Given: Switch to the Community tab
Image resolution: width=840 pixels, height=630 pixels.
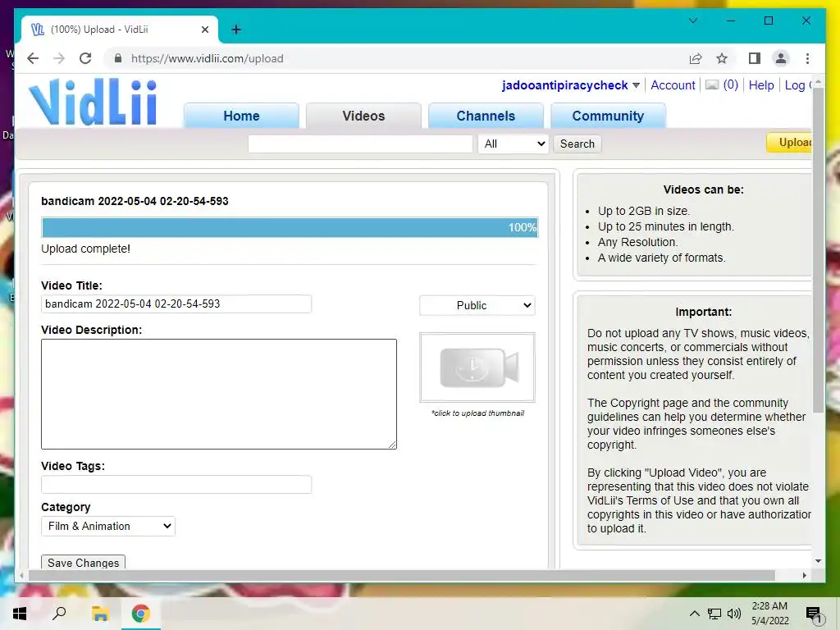Looking at the screenshot, I should tap(608, 116).
